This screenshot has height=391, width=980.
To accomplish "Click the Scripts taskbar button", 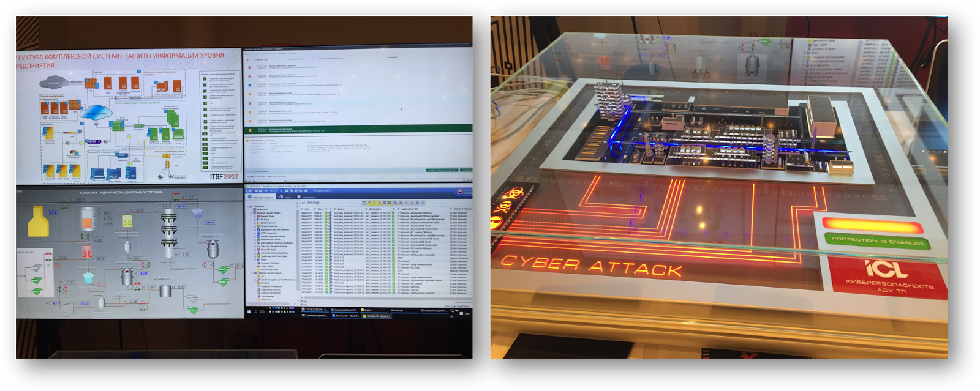I will 367,310.
